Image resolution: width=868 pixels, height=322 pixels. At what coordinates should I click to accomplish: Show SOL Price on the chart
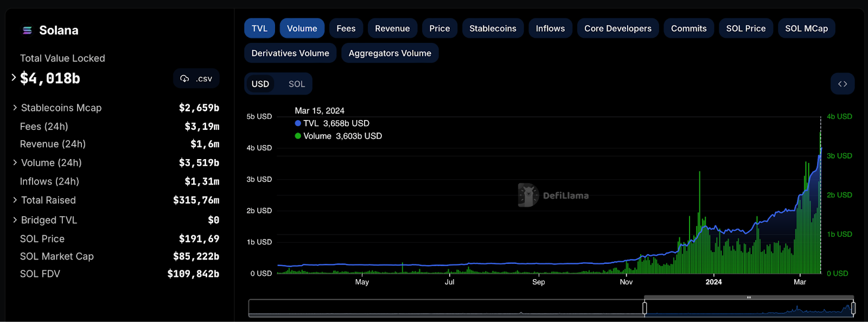[746, 28]
